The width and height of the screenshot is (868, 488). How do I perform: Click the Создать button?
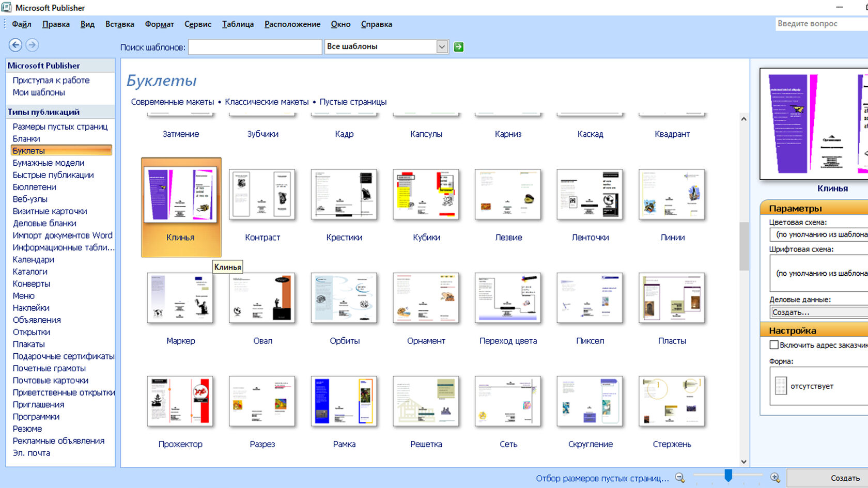(x=827, y=478)
